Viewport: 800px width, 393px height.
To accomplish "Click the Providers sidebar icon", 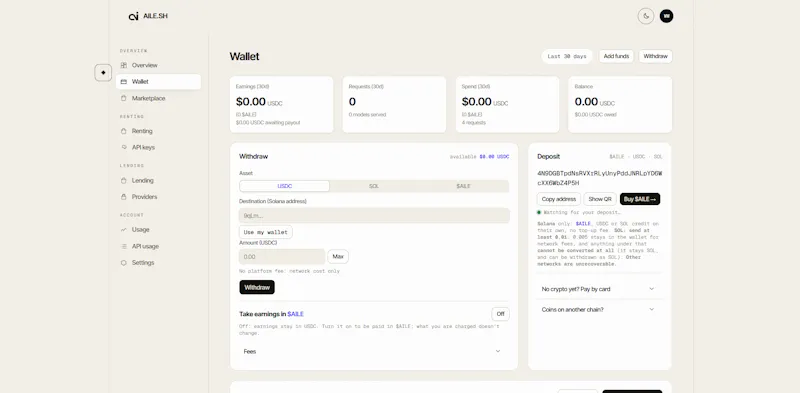I will 123,197.
